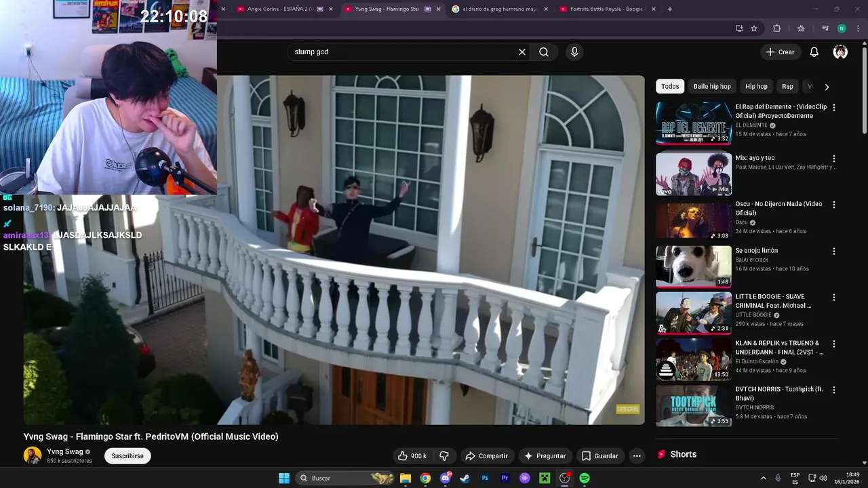The height and width of the screenshot is (488, 868).
Task: Open options menu for Oscu - No Dijeron Nada
Action: [834, 205]
